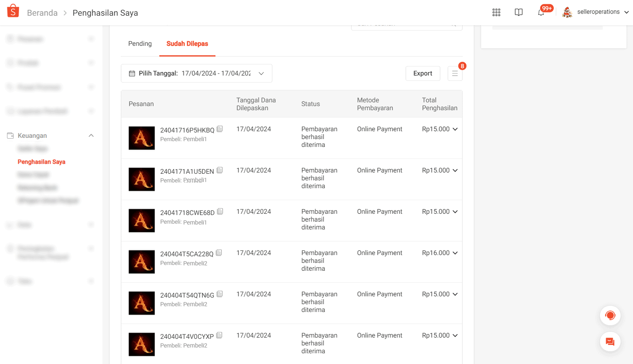This screenshot has width=633, height=364.
Task: Click product thumbnail of order 2404171A1U5DEN
Action: (x=142, y=179)
